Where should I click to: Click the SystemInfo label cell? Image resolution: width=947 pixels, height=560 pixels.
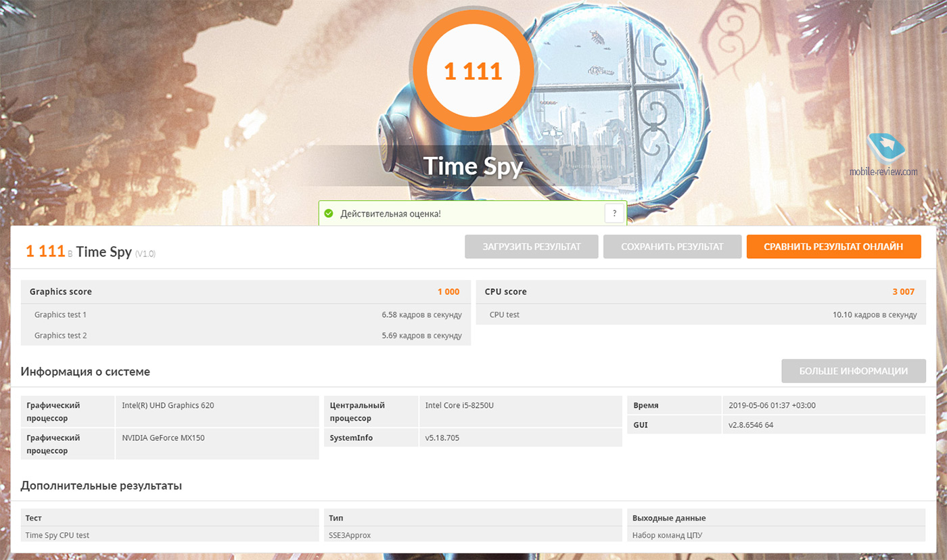[371, 438]
